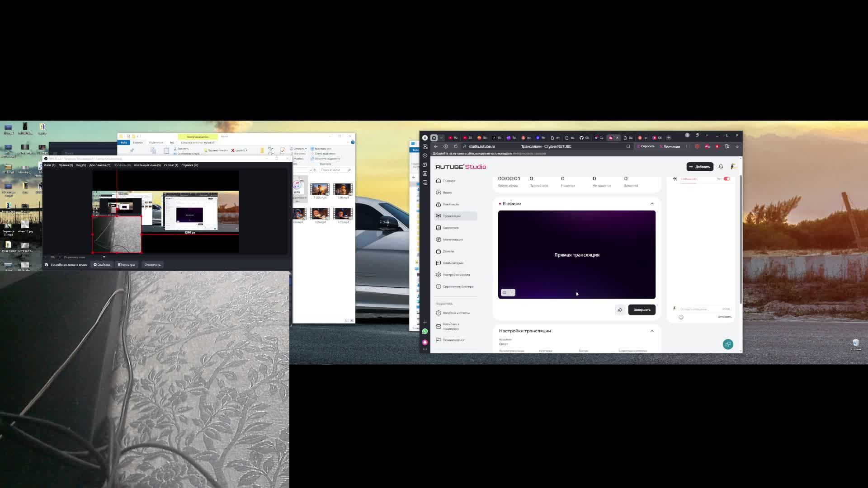Click the chat message input field
The width and height of the screenshot is (868, 488).
coord(696,309)
